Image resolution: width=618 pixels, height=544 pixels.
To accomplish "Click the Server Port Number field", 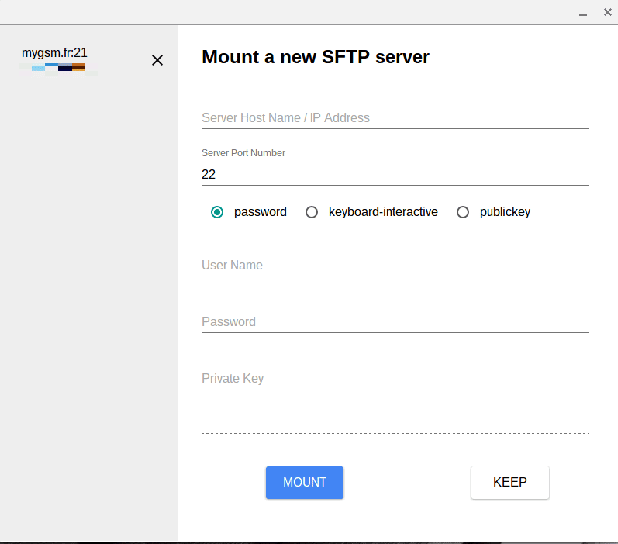I will (394, 174).
